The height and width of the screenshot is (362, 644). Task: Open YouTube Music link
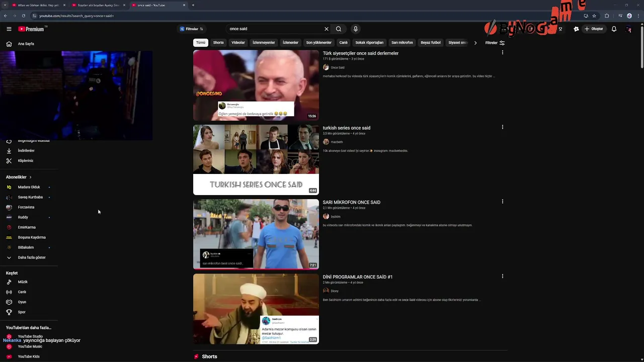[x=30, y=346]
